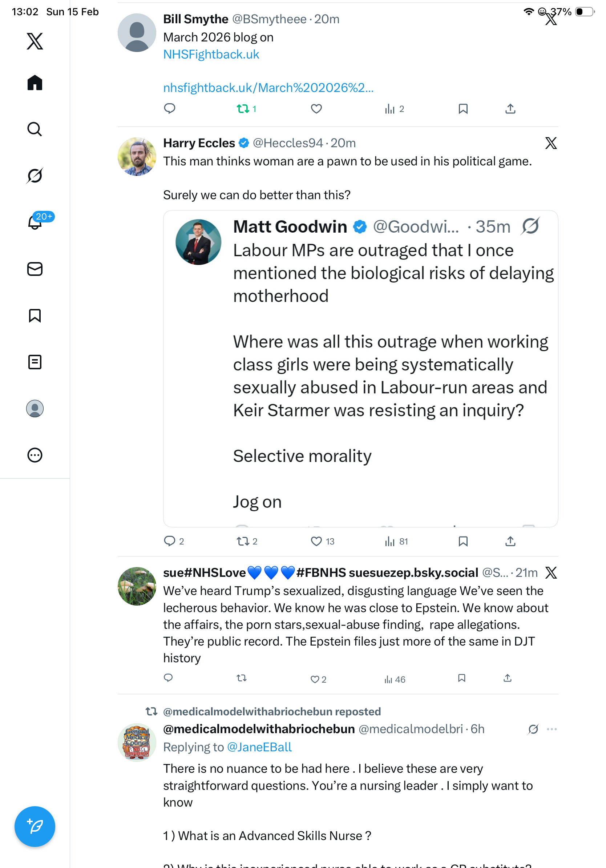
Task: Open the NHSFightback.uk link
Action: tap(211, 55)
